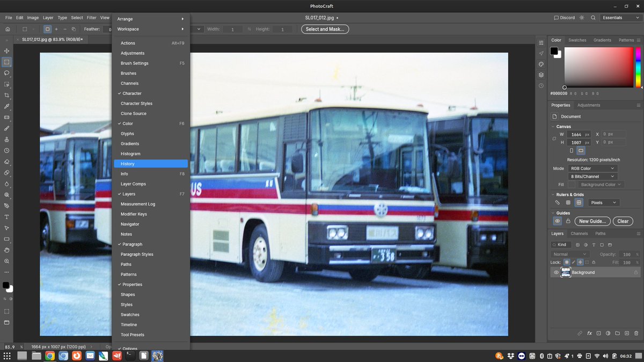
Task: Select the Brush tool
Action: tap(7, 128)
